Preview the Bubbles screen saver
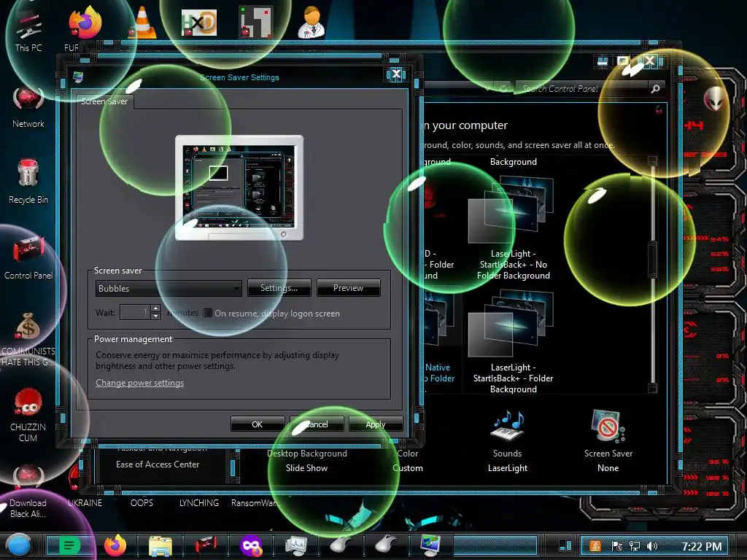Screen dimensions: 747x560 click(348, 287)
